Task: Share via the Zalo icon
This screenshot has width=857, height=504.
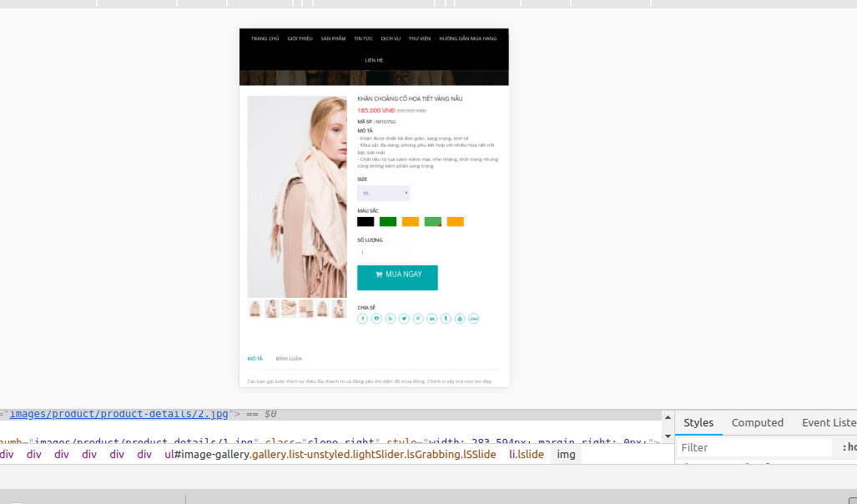Action: [473, 319]
